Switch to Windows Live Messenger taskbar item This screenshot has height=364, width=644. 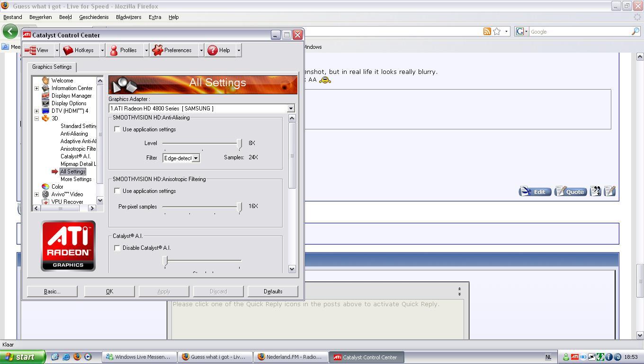139,357
